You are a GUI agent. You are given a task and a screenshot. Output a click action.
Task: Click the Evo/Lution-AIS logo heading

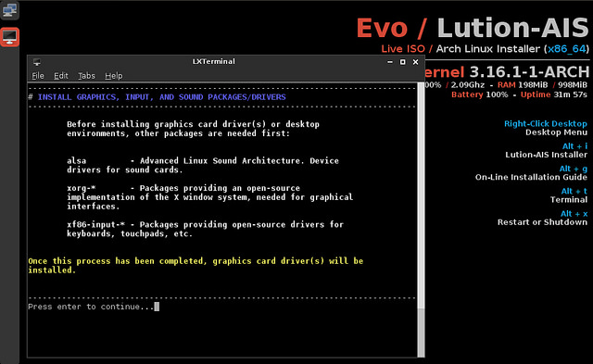tap(473, 28)
